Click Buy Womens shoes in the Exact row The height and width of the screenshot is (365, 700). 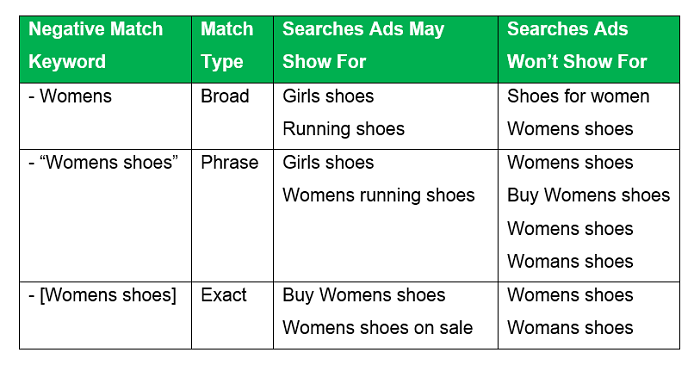coord(364,295)
